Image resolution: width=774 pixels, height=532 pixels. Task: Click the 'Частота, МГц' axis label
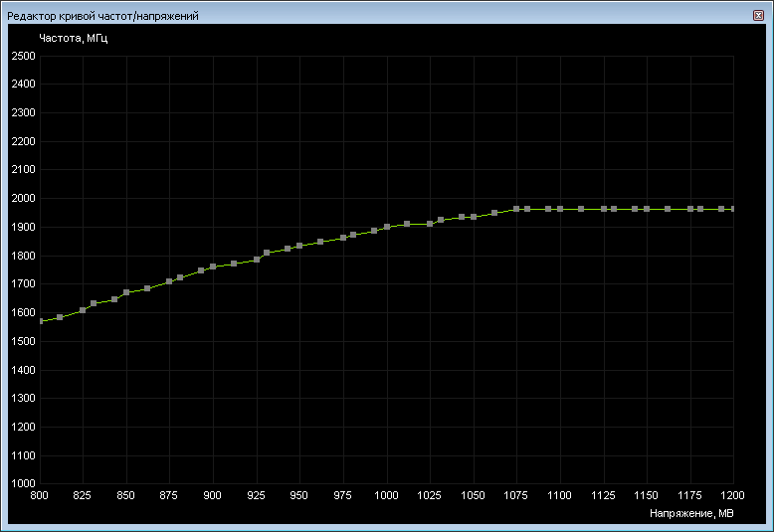click(x=73, y=38)
